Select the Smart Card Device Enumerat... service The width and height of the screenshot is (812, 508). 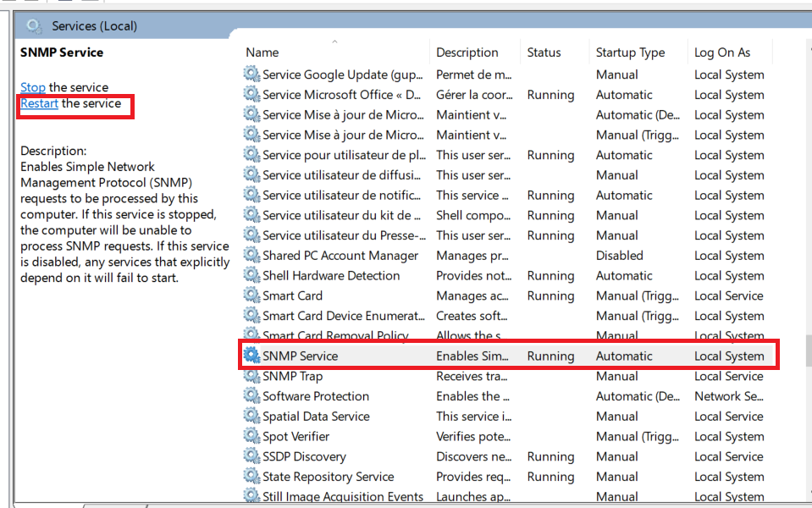[343, 316]
